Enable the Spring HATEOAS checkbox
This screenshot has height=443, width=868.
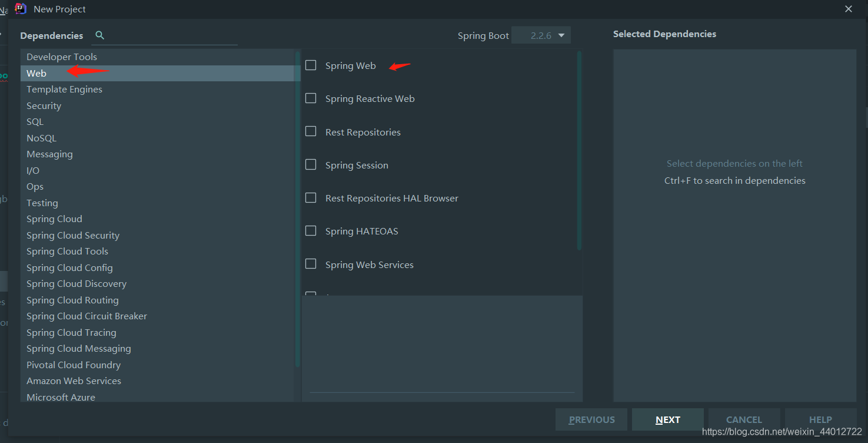click(311, 230)
